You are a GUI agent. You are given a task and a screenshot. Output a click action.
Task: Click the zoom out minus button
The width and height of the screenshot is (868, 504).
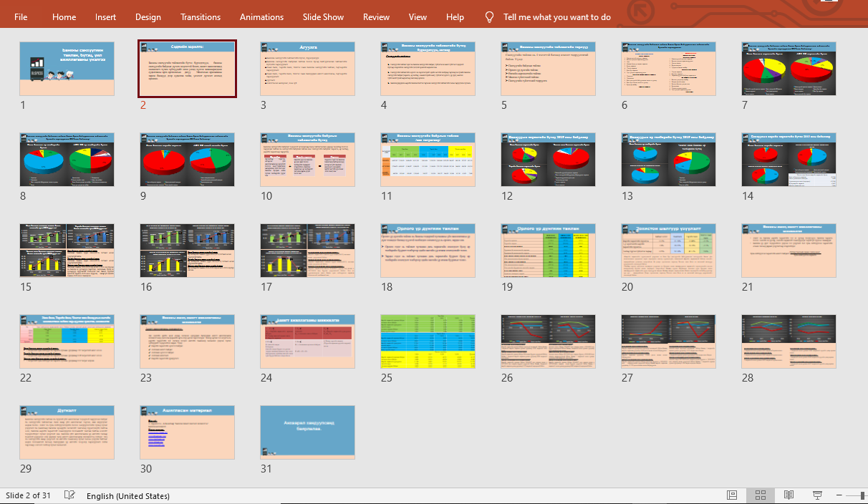838,495
